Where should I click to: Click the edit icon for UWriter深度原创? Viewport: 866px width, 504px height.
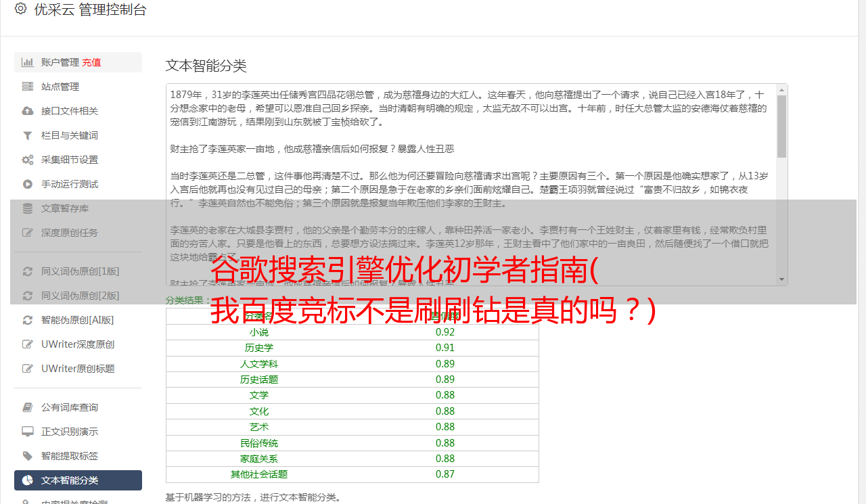[28, 344]
